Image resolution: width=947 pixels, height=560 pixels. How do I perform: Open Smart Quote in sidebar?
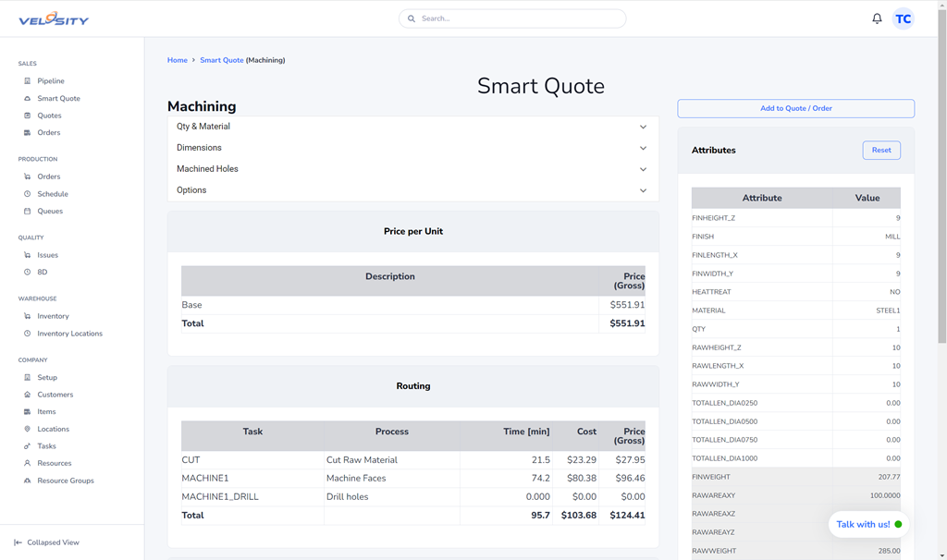[58, 98]
